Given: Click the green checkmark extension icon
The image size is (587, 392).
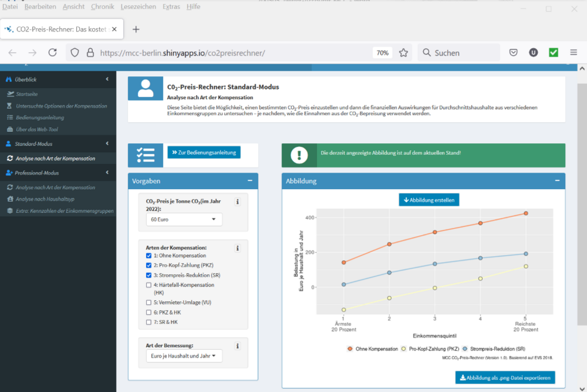Looking at the screenshot, I should tap(554, 53).
